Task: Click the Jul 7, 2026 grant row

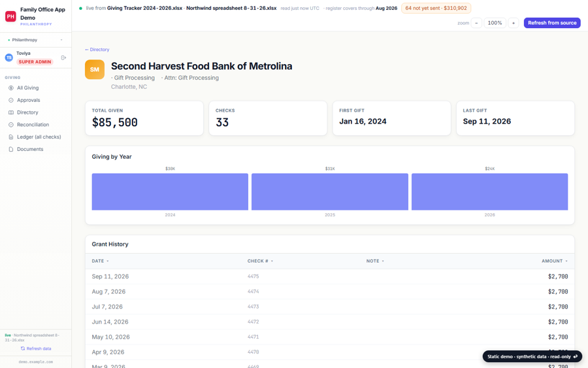Action: tap(330, 307)
